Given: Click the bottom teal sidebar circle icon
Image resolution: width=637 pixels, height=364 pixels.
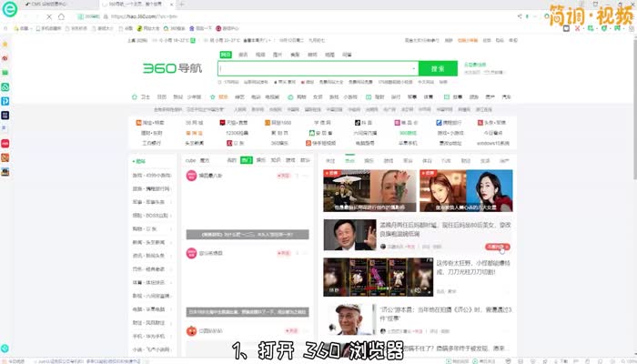Looking at the screenshot, I should coord(5,349).
